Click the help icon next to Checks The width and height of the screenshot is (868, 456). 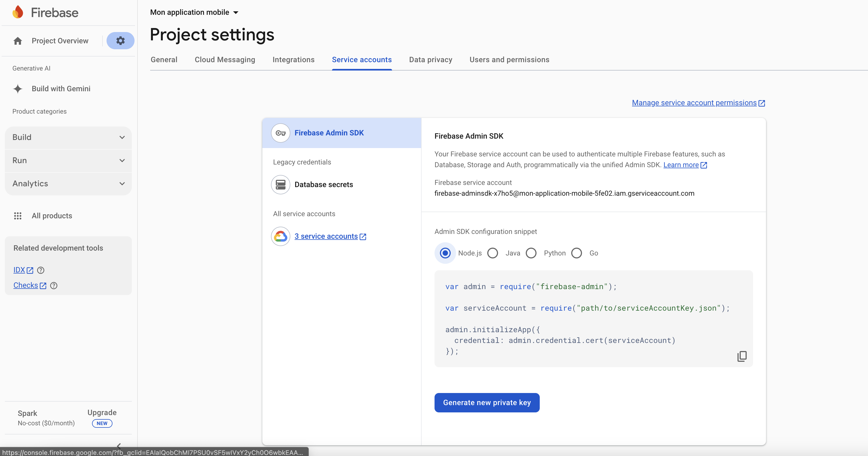click(x=54, y=286)
